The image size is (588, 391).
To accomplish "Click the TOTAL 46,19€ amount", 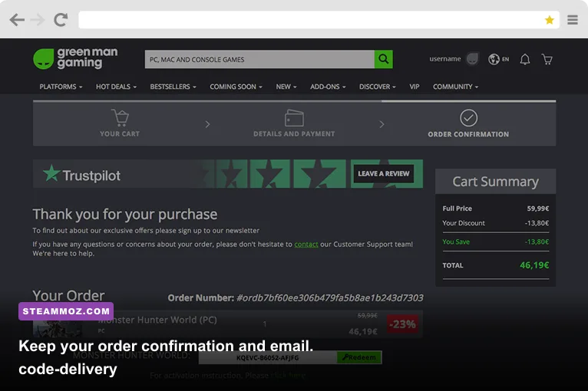I will point(534,265).
